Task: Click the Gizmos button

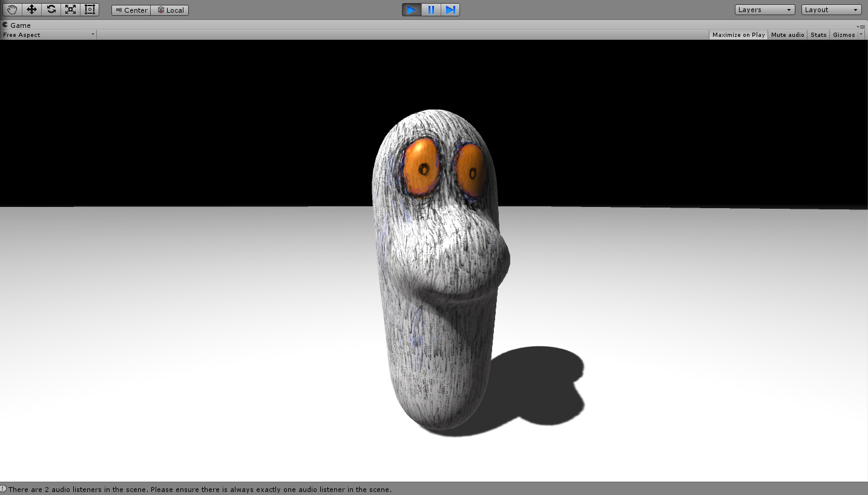Action: pos(843,35)
